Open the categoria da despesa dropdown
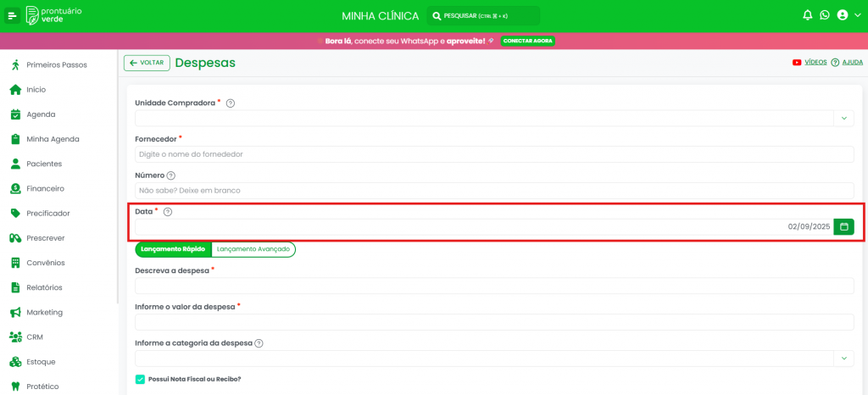The image size is (868, 395). coord(843,359)
